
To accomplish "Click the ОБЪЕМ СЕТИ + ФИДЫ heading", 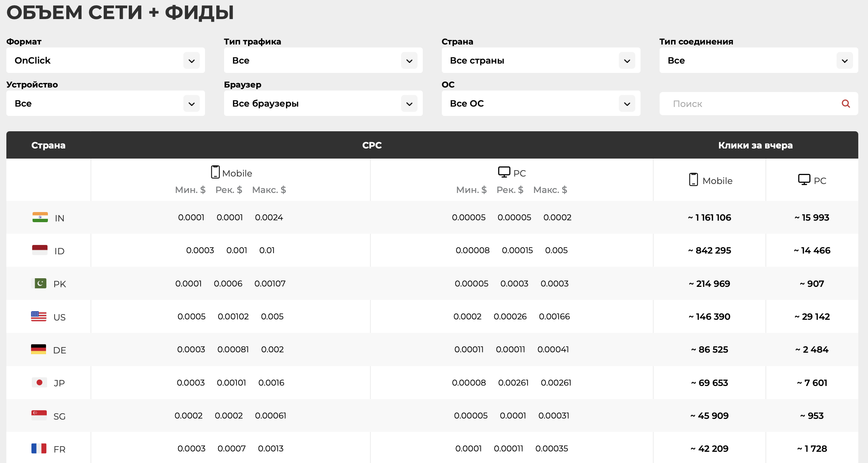I will pos(120,12).
